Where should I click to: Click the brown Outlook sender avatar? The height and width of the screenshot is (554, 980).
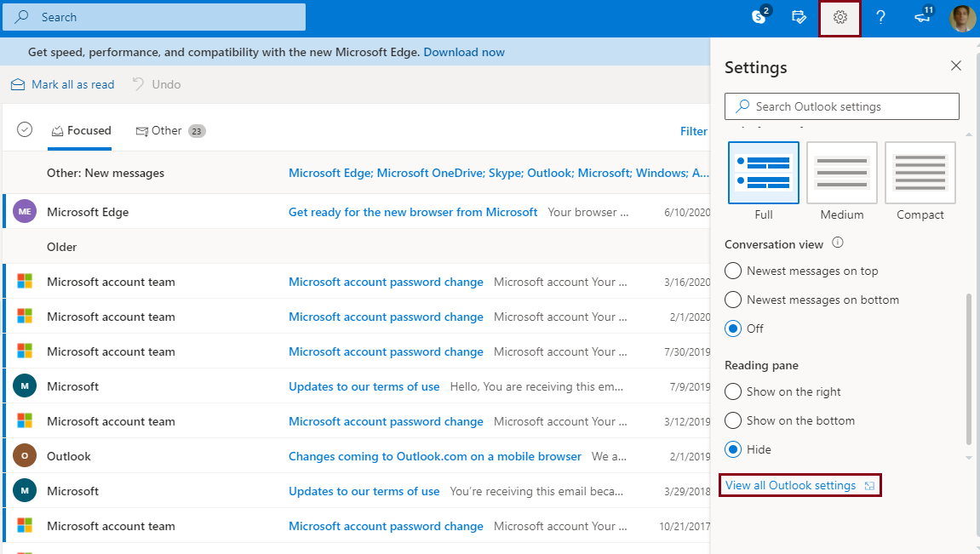coord(25,456)
